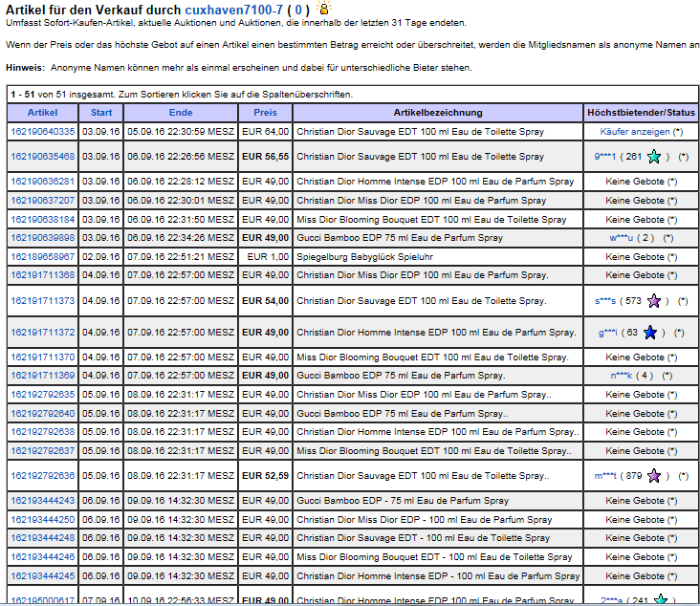The height and width of the screenshot is (606, 700).
Task: Open item number 162193444245
Action: (43, 576)
